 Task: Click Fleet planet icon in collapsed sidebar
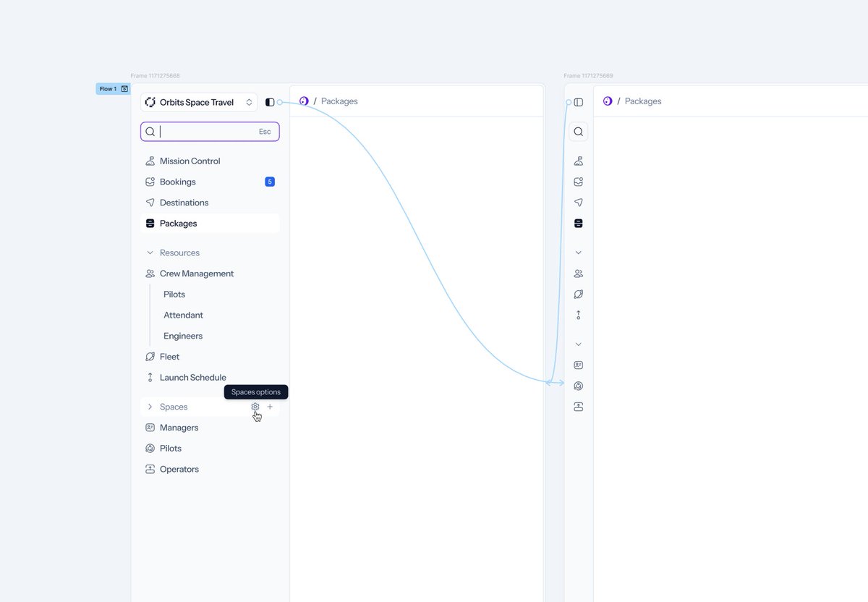pos(578,294)
